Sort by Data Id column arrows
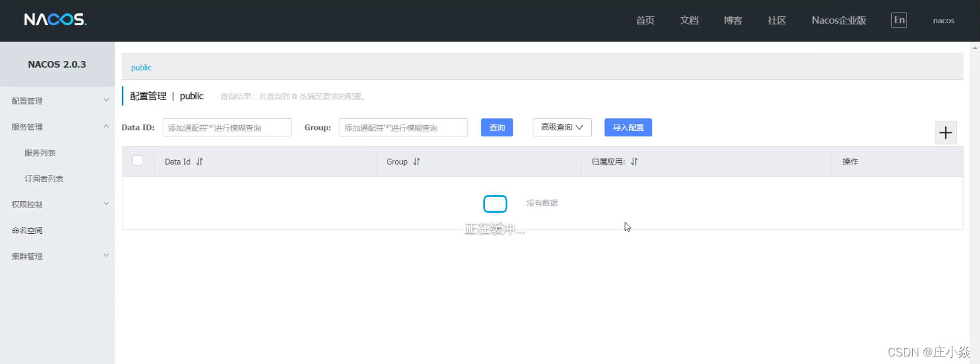Screen dimensions: 980x364 click(x=199, y=162)
